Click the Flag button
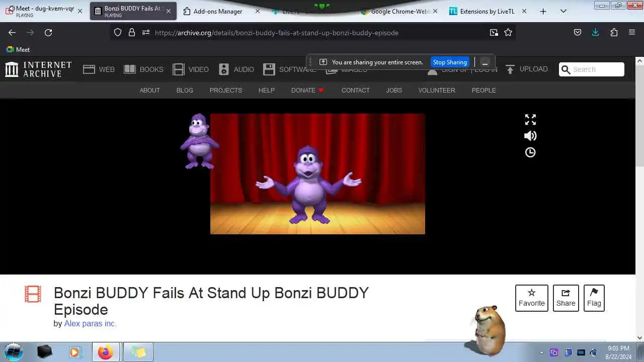This screenshot has height=362, width=644. click(x=594, y=298)
